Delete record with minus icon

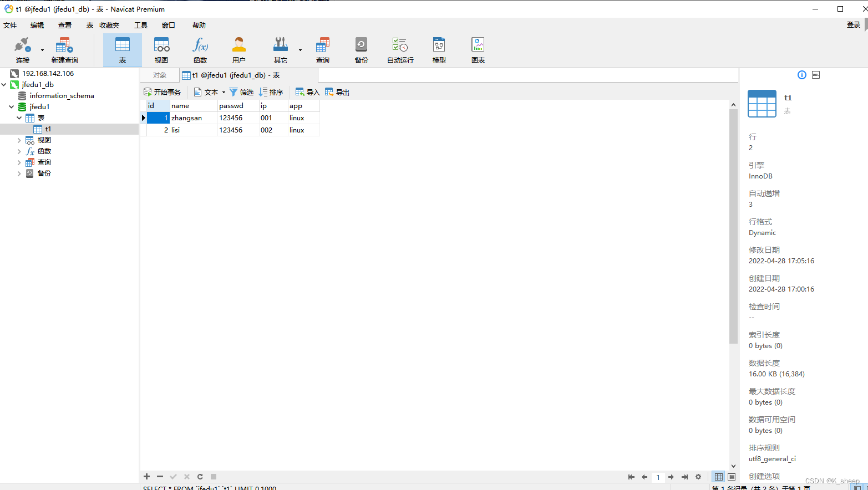click(x=160, y=477)
